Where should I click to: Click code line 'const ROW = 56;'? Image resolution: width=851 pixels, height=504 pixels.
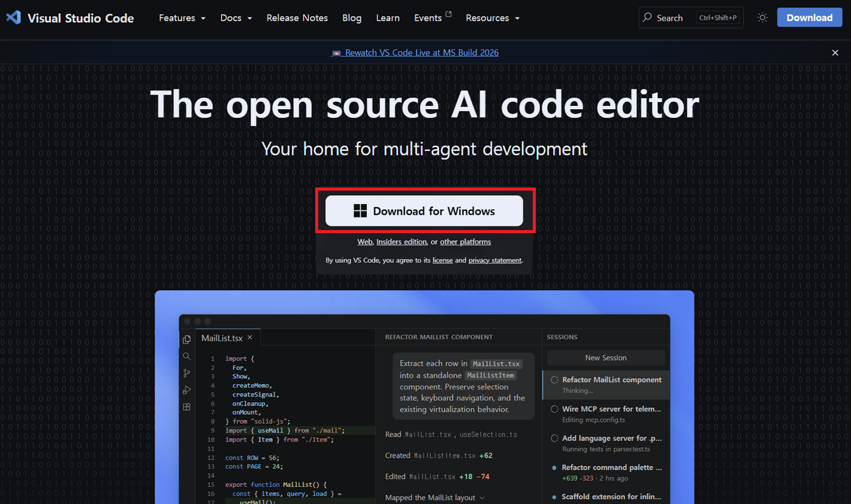(252, 458)
